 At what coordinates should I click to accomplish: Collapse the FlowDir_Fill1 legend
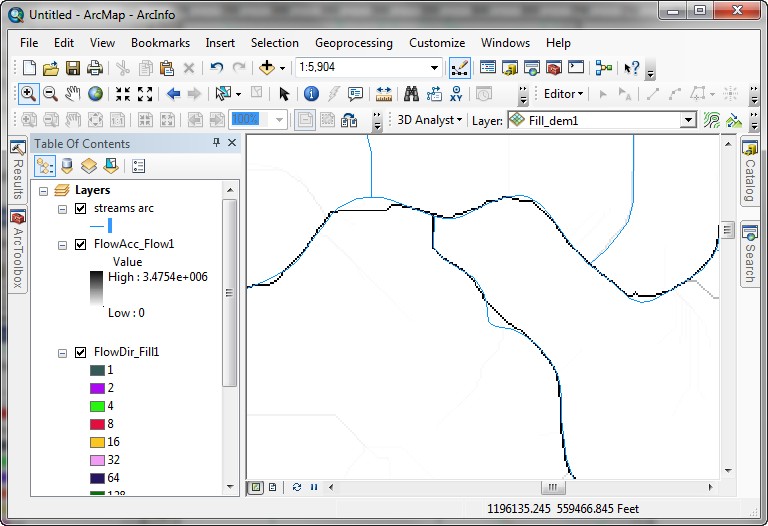(x=62, y=352)
